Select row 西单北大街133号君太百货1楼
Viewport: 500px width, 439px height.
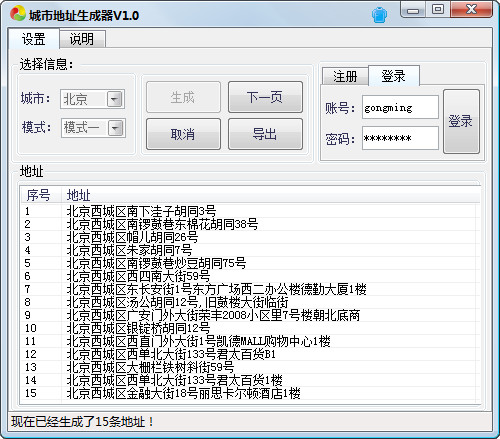250,380
